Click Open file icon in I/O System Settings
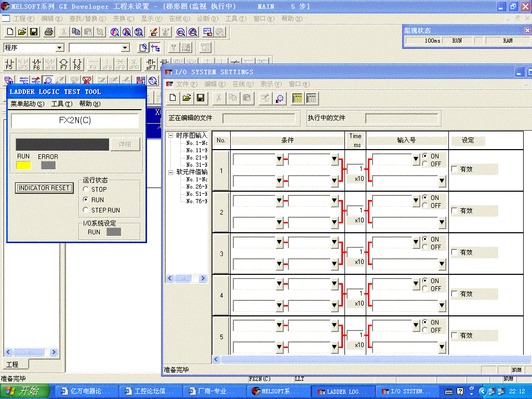Image resolution: width=532 pixels, height=399 pixels. (x=187, y=98)
